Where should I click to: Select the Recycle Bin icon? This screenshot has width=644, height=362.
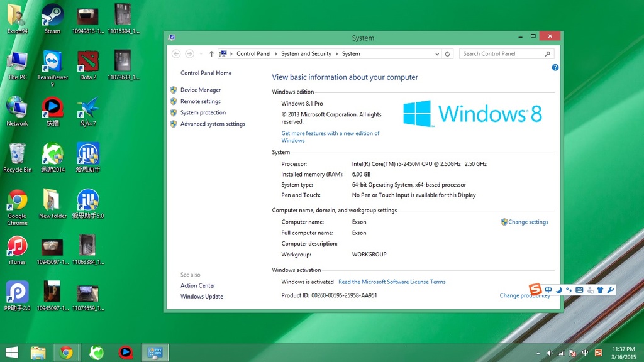click(x=17, y=157)
